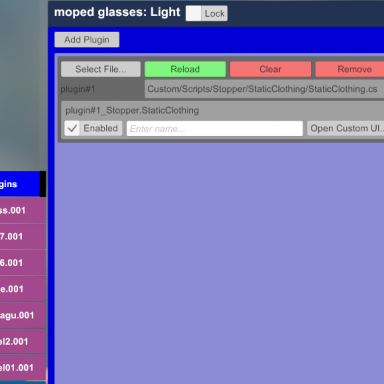Image resolution: width=384 pixels, height=384 pixels.
Task: Select the tab ending in 6.001
Action: coord(23,263)
